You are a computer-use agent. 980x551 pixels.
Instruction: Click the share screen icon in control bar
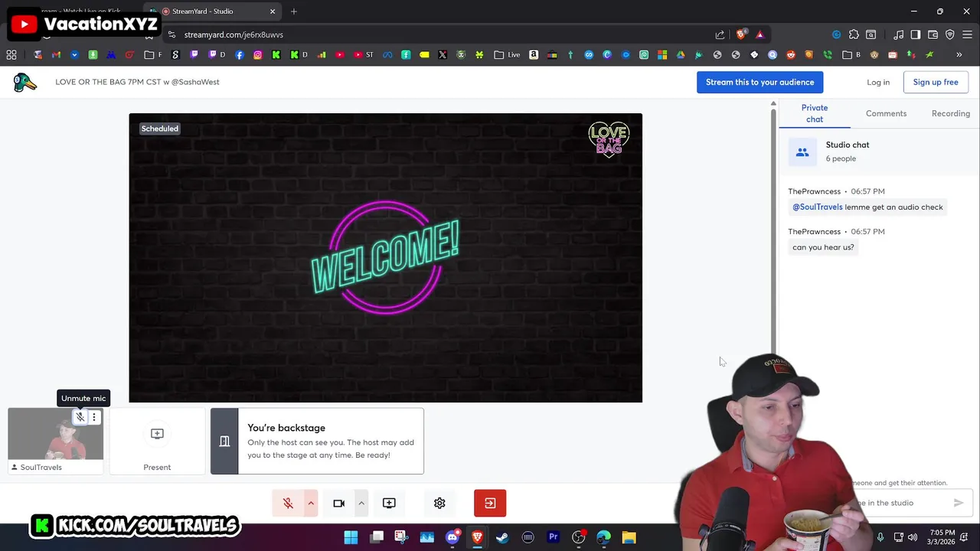pos(389,503)
